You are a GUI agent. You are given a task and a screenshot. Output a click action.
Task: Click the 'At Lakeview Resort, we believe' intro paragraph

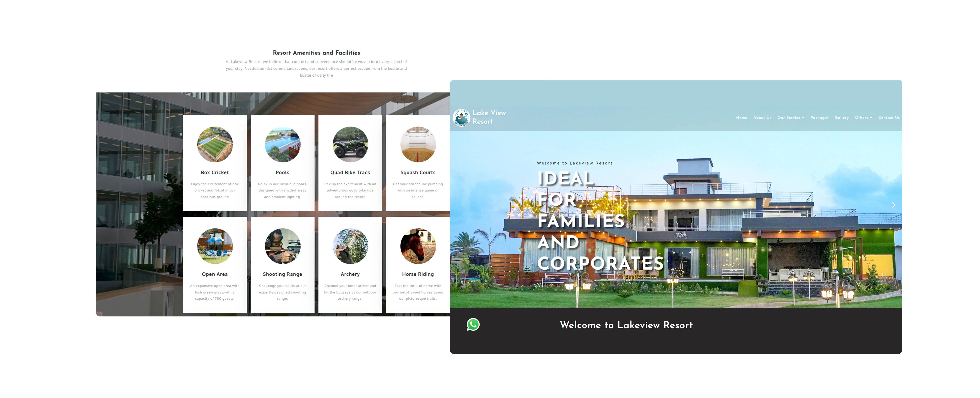point(316,69)
